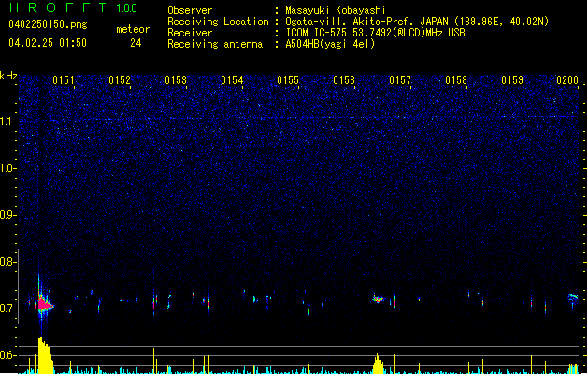Image resolution: width=588 pixels, height=374 pixels.
Task: Click the yellow power peak below the 0157 echo
Action: coord(378,364)
